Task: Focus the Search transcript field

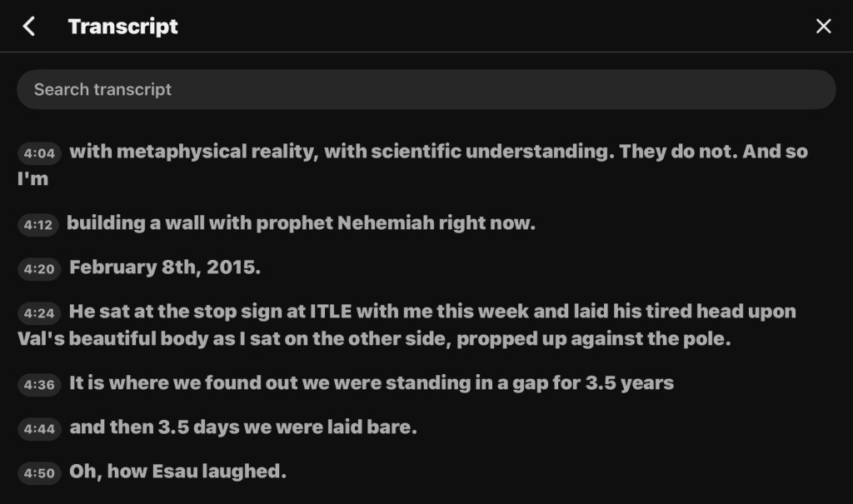Action: [426, 89]
